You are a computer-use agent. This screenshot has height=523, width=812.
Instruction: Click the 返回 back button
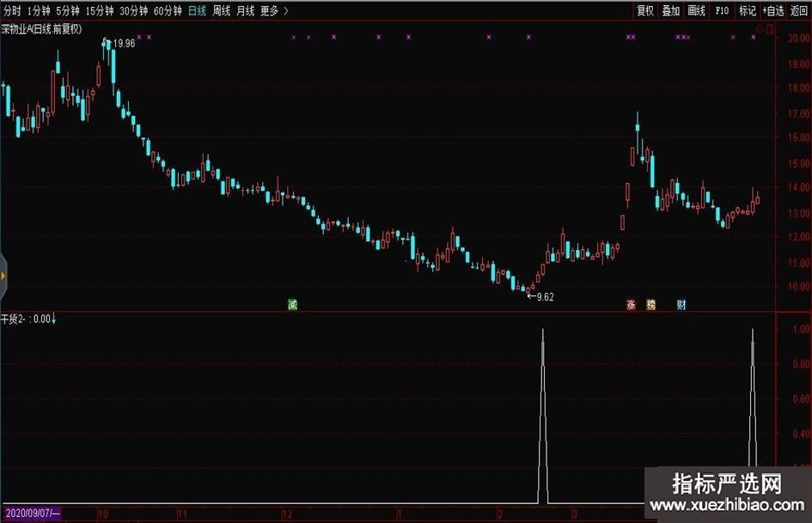pos(798,10)
